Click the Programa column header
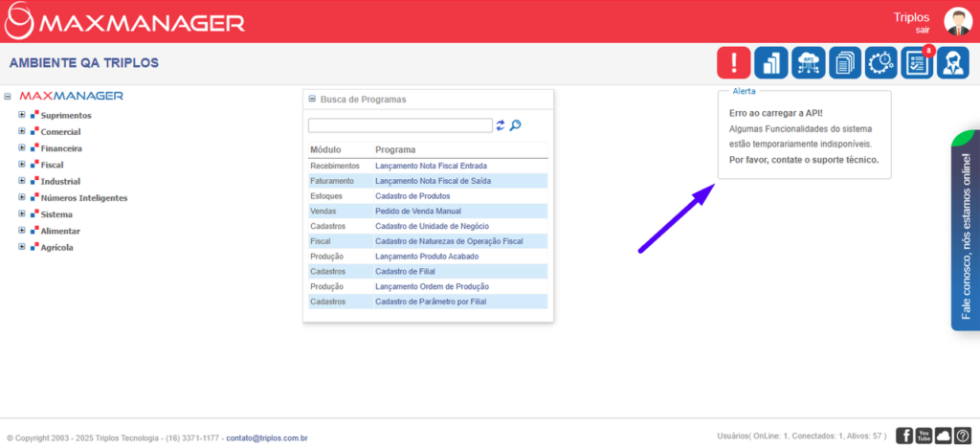 [x=395, y=150]
